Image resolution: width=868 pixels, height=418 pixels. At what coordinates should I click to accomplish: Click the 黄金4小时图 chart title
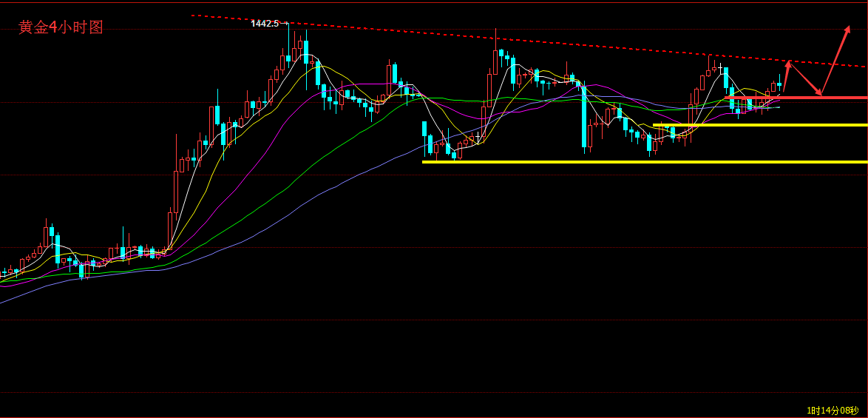[x=61, y=27]
